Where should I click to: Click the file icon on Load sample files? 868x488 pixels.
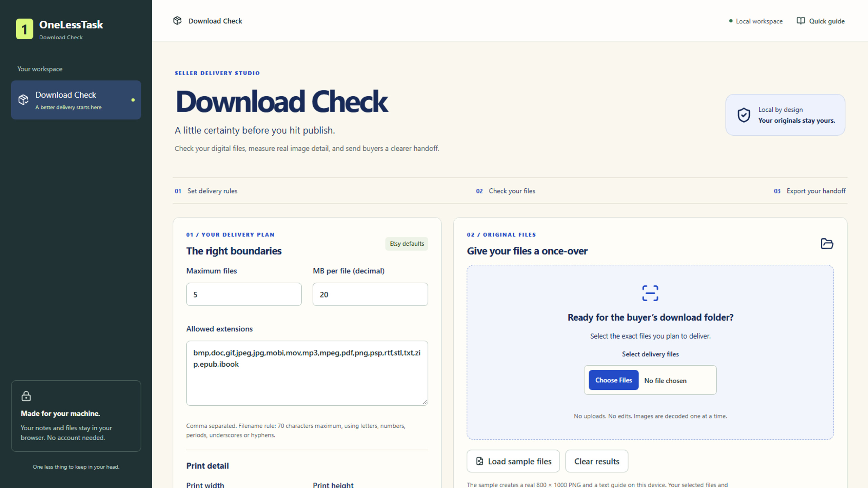click(x=479, y=461)
